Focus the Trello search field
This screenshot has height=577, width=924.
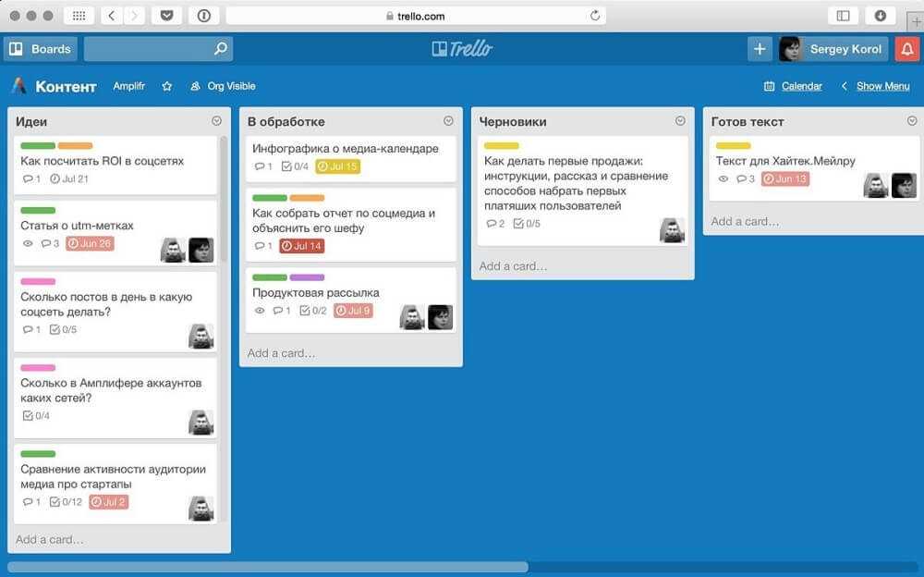[158, 49]
